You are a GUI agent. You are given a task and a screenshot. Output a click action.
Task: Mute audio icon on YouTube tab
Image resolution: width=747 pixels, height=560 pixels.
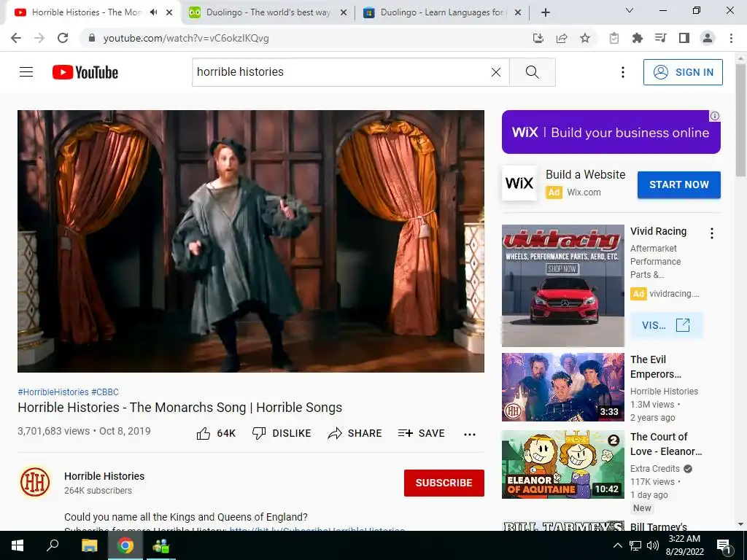(x=153, y=12)
